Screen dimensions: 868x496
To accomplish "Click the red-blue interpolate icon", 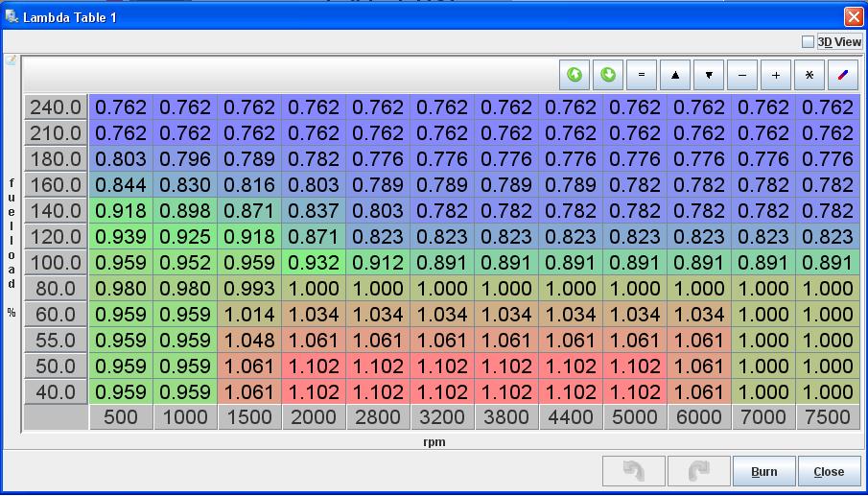I will click(x=843, y=75).
